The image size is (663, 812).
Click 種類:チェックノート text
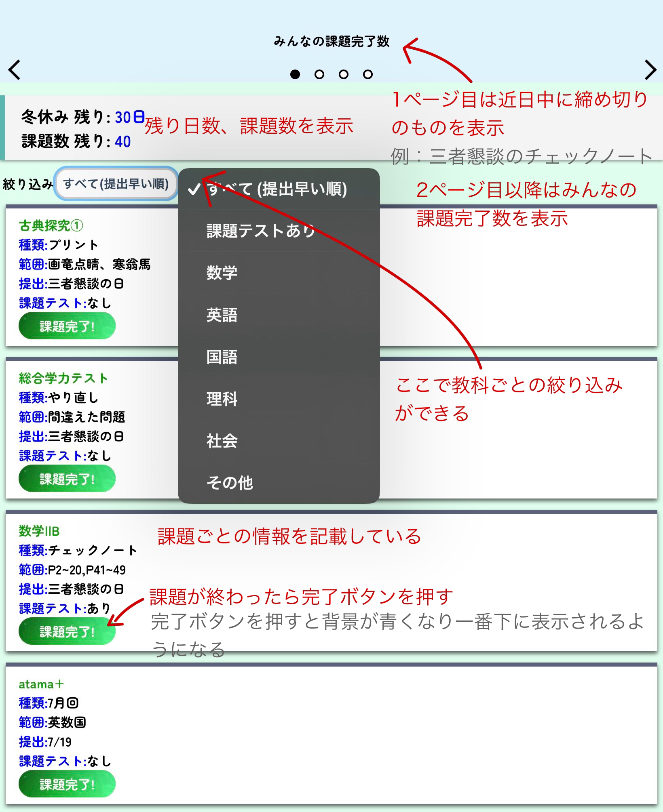[x=78, y=550]
